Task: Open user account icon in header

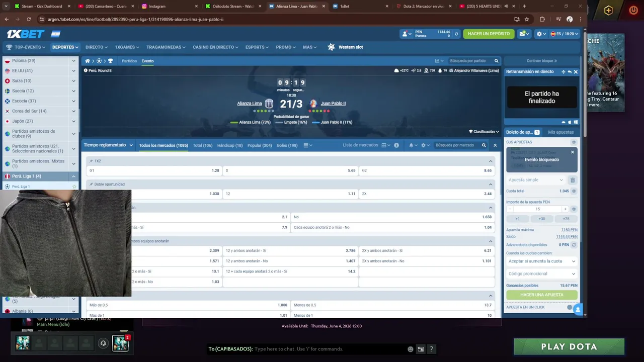Action: click(405, 34)
